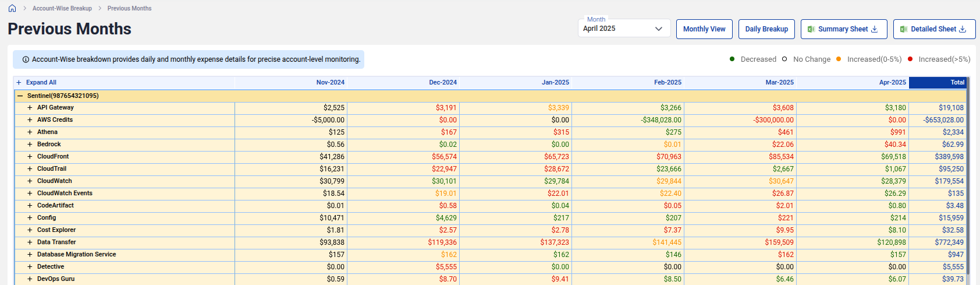Download the Summary Sheet
Image resolution: width=980 pixels, height=285 pixels.
click(843, 29)
